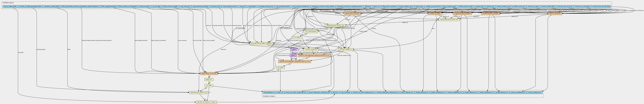This screenshot has width=644, height=104.
Task: Select the tumor_sample_name input node
Action: [449, 6]
